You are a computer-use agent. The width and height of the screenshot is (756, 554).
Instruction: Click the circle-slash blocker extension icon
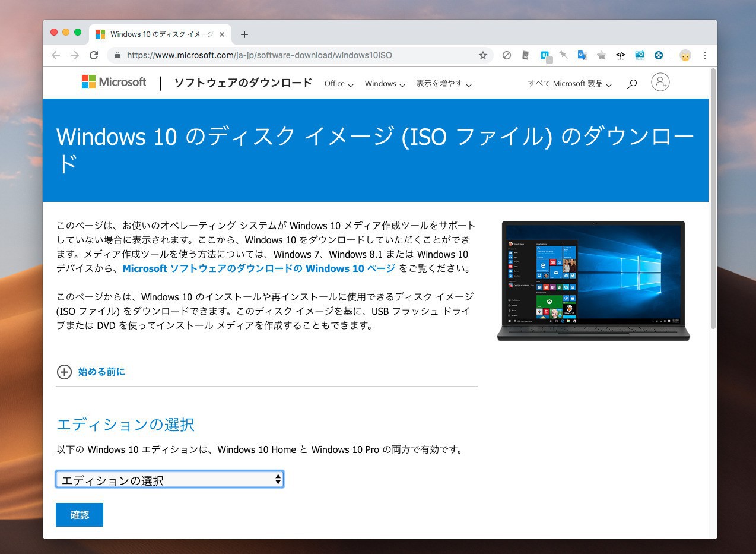pyautogui.click(x=506, y=55)
